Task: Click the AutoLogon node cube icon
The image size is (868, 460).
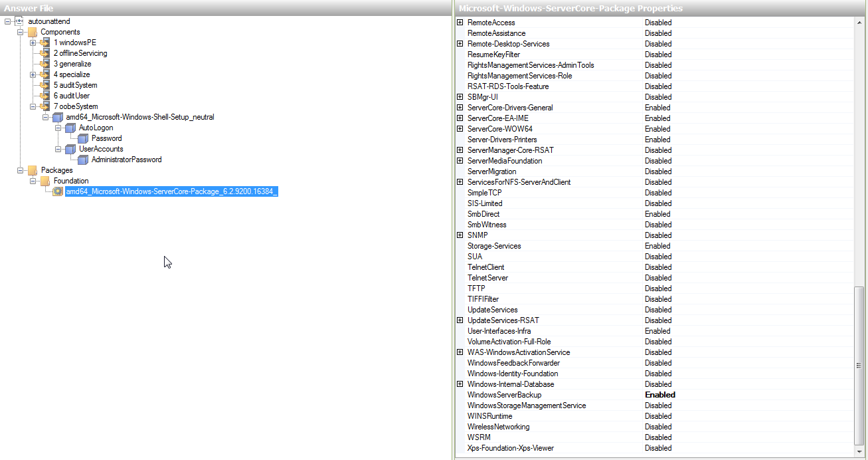Action: 70,128
